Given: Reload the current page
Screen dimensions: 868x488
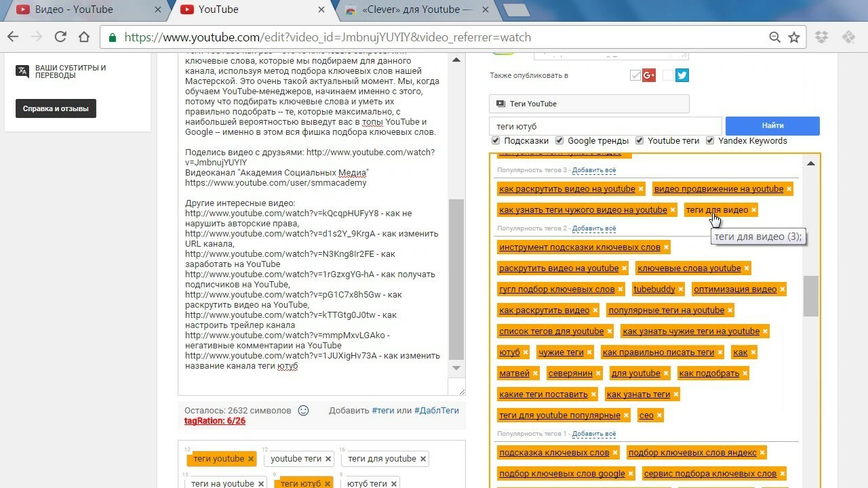Looking at the screenshot, I should [60, 37].
